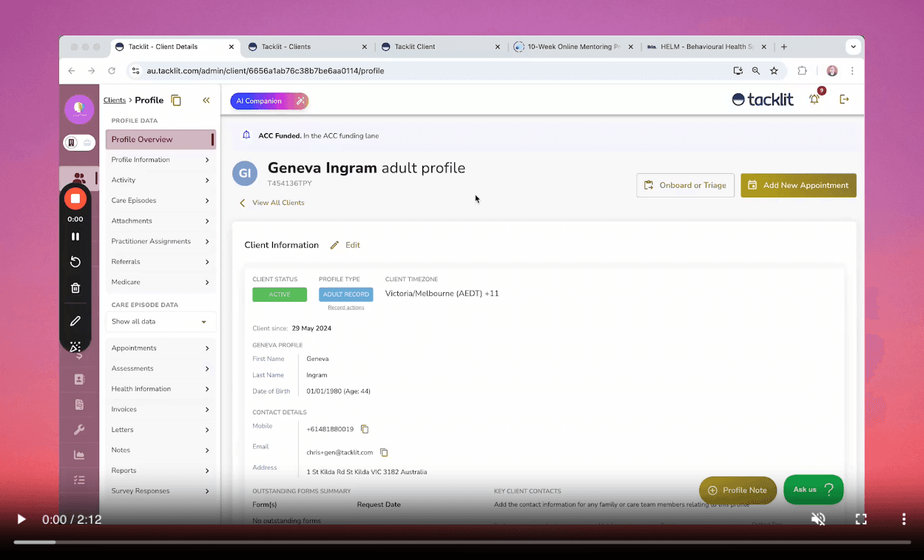
Task: Open the checklist tasks icon in sidebar
Action: (x=79, y=480)
